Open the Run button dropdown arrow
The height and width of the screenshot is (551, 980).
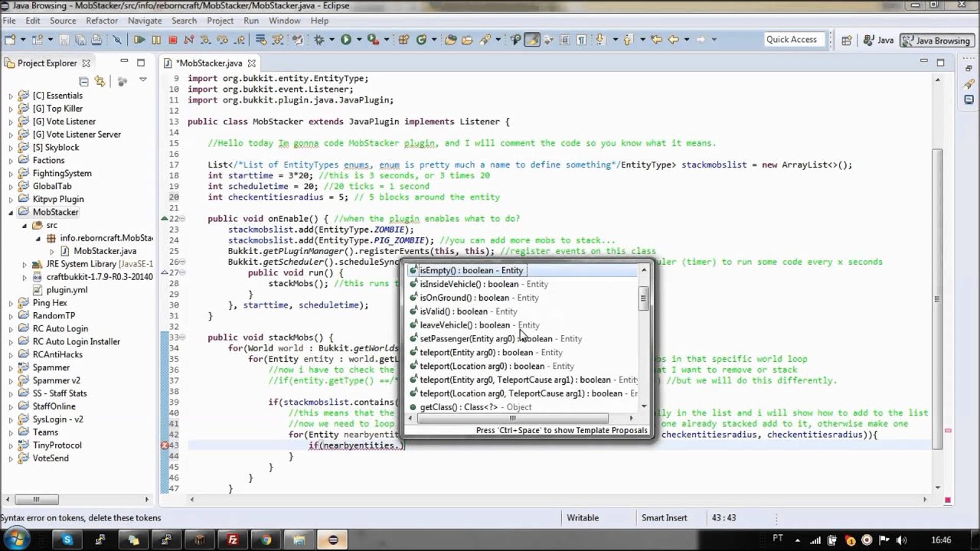[x=358, y=40]
